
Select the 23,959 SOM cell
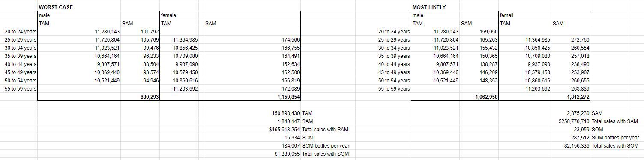tap(571, 130)
